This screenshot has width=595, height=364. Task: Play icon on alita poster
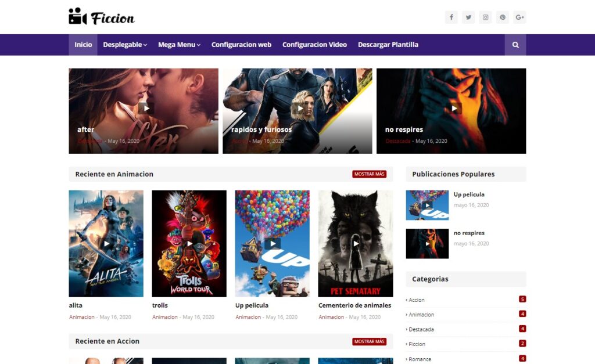click(x=106, y=243)
